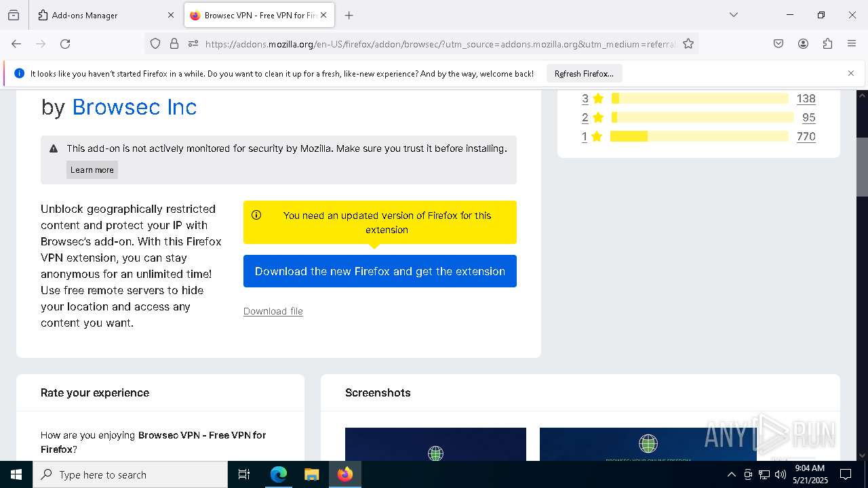The width and height of the screenshot is (868, 488).
Task: Click the Download file link
Action: (x=273, y=311)
